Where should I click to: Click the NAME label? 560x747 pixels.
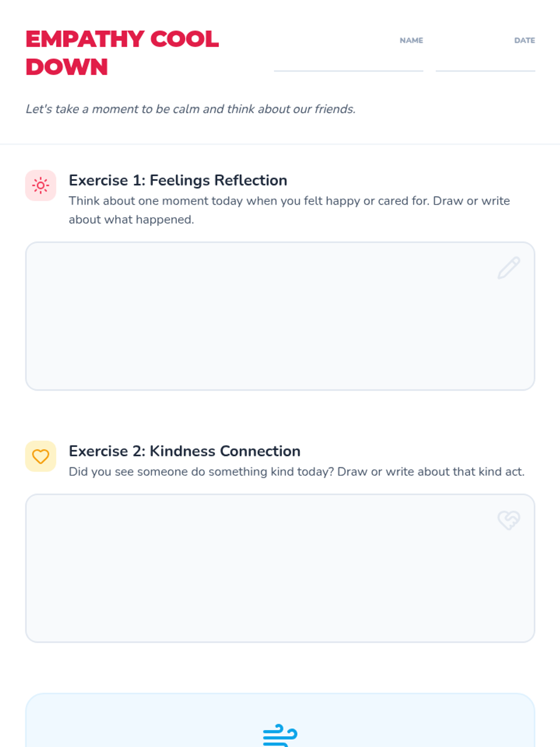(x=411, y=41)
